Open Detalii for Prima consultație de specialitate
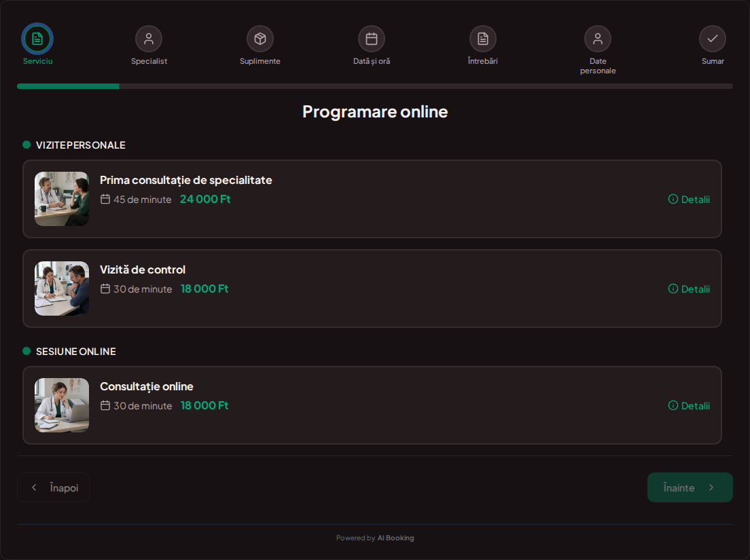The height and width of the screenshot is (560, 750). 689,200
